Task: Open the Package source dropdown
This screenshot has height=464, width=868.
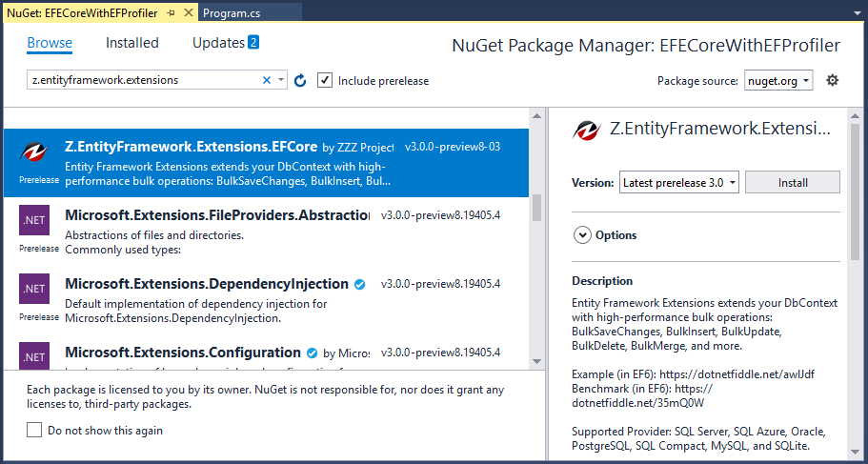Action: (778, 81)
